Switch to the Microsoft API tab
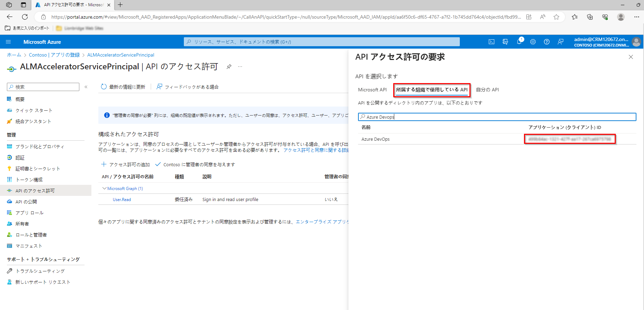644x310 pixels. (372, 90)
